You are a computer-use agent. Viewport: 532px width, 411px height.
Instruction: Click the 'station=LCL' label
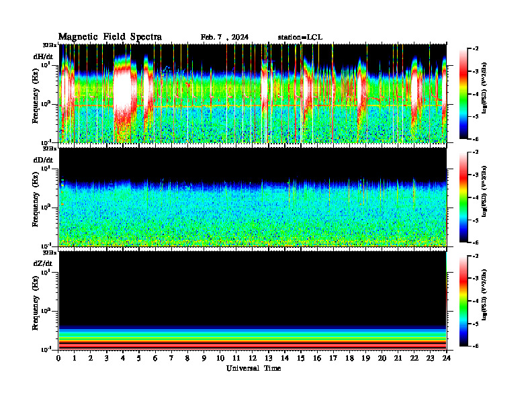(x=300, y=38)
